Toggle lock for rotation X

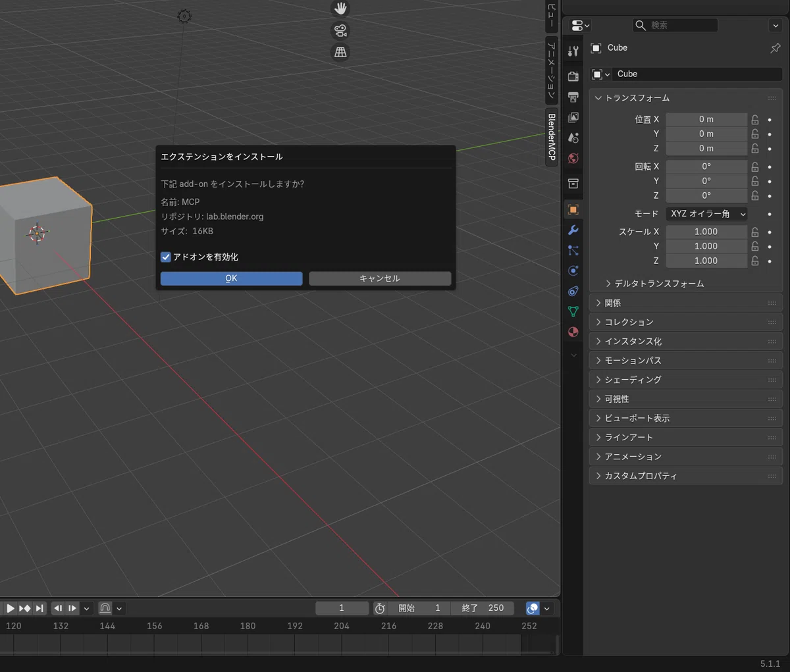coord(755,167)
